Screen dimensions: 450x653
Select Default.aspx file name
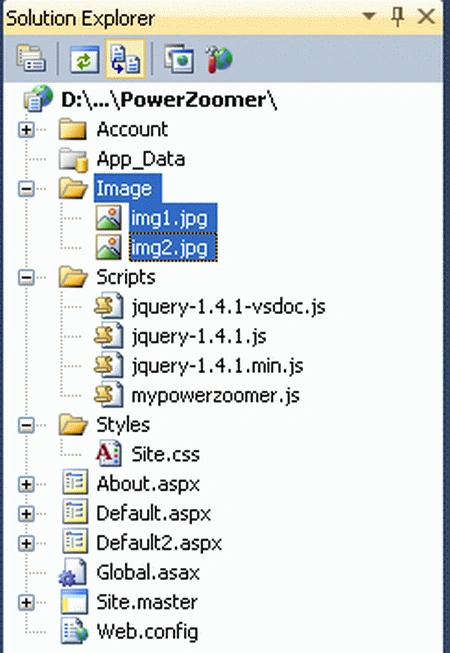(x=153, y=514)
